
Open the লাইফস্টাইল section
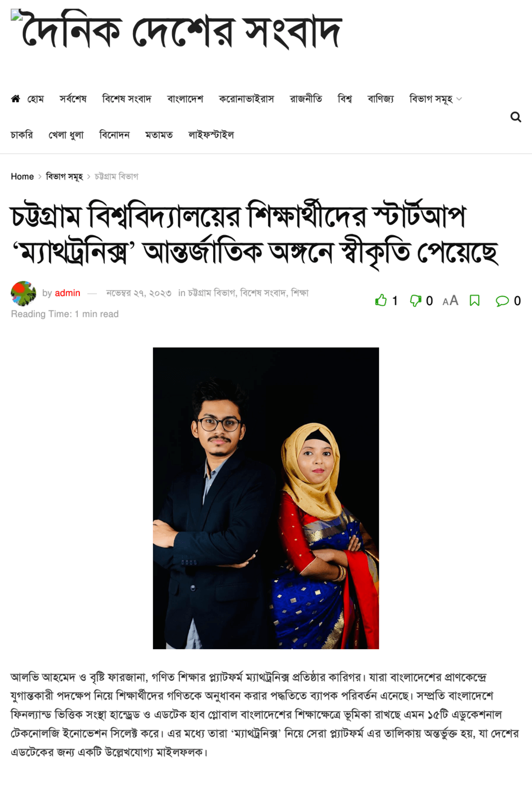(x=211, y=135)
